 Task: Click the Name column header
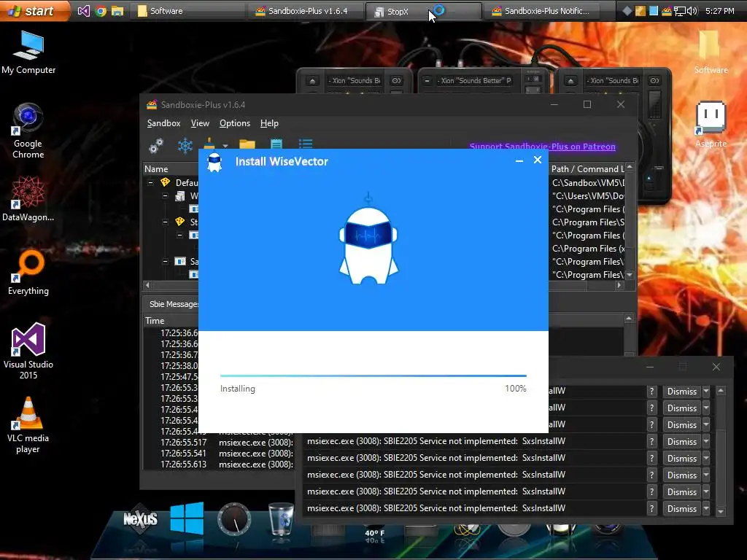(x=171, y=169)
